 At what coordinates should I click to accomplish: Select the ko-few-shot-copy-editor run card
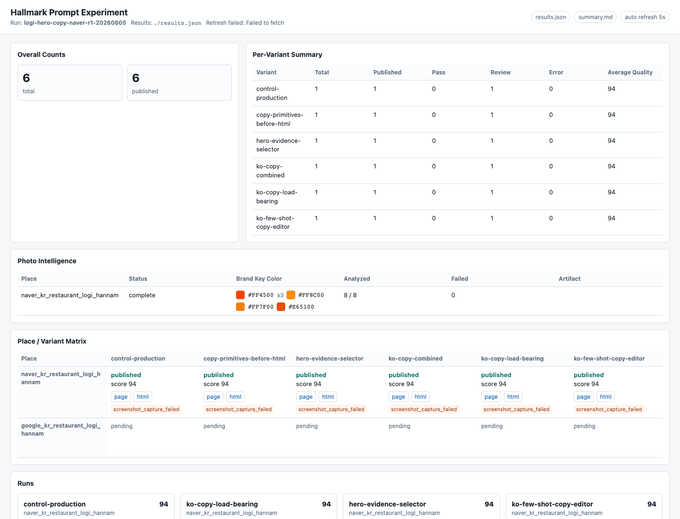[584, 506]
